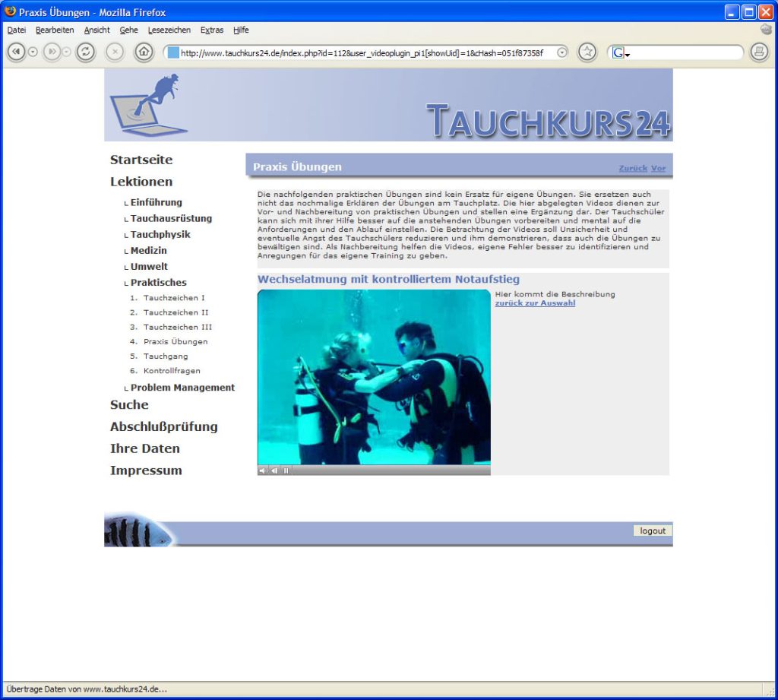Rewind the video to the start

(274, 470)
